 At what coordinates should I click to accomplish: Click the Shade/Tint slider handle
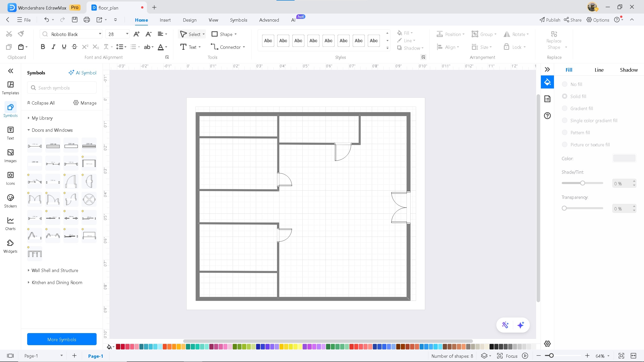pos(583,183)
